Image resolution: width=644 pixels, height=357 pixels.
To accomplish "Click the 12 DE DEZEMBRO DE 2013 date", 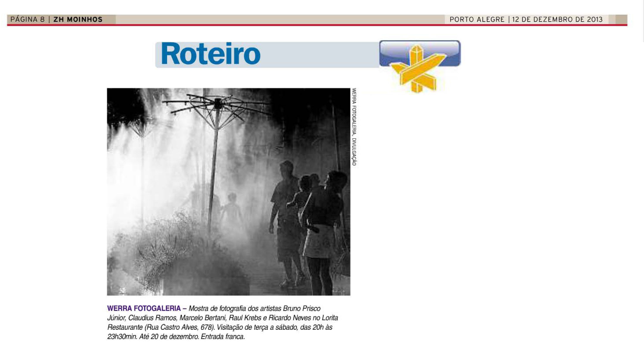I will pyautogui.click(x=557, y=20).
